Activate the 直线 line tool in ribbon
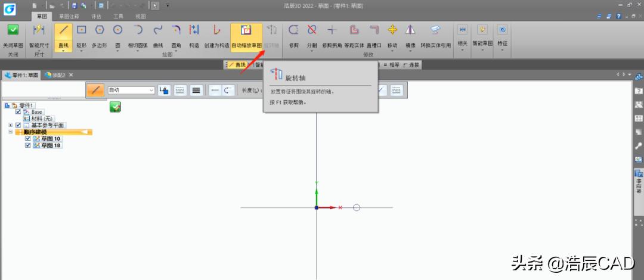644x280 pixels. click(63, 36)
